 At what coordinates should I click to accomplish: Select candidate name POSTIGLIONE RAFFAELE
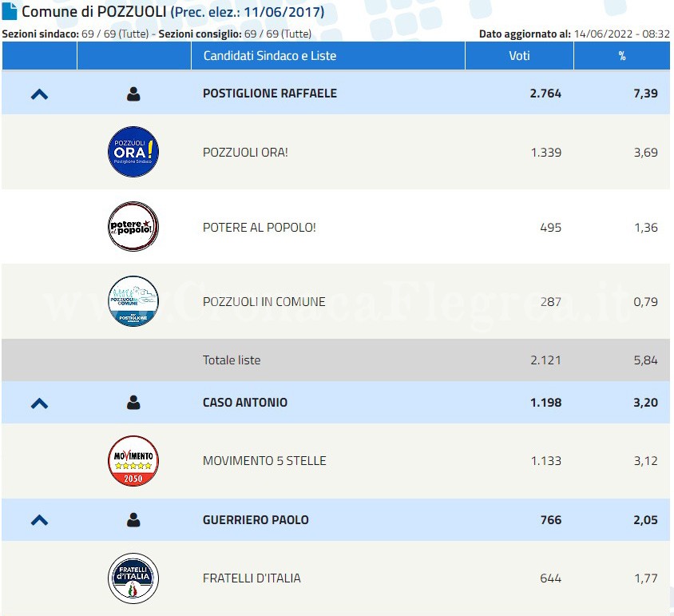[270, 93]
